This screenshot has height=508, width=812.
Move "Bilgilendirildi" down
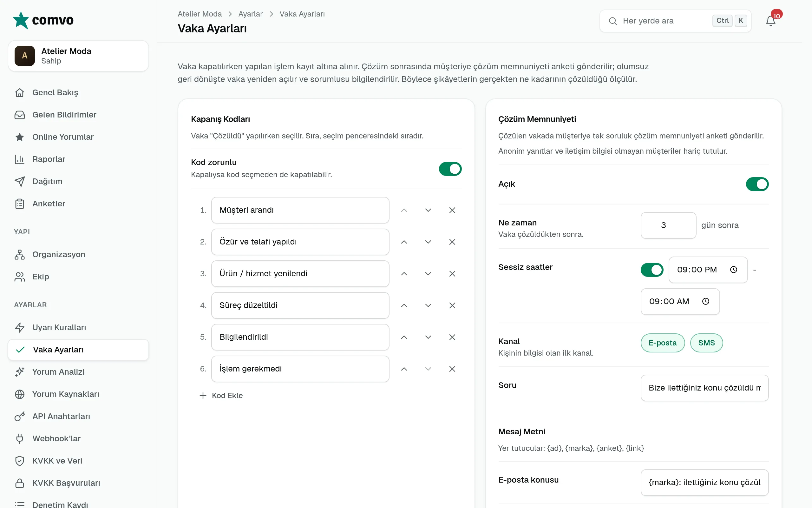[x=428, y=337]
